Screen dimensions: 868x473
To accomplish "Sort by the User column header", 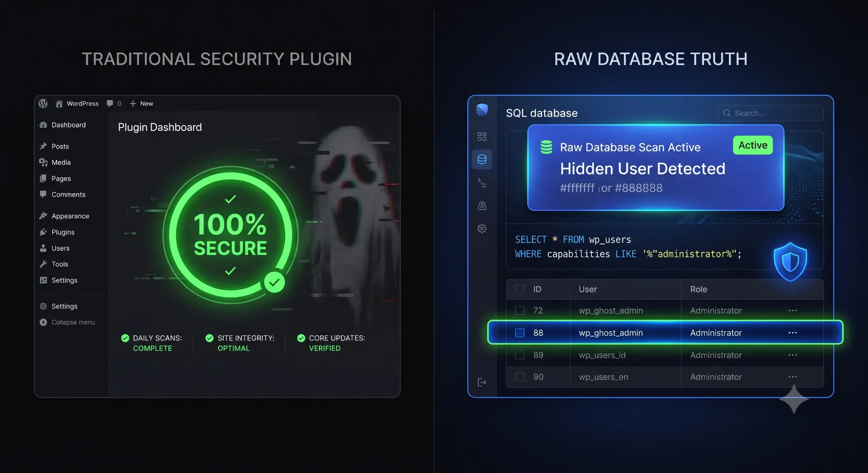I will (588, 289).
